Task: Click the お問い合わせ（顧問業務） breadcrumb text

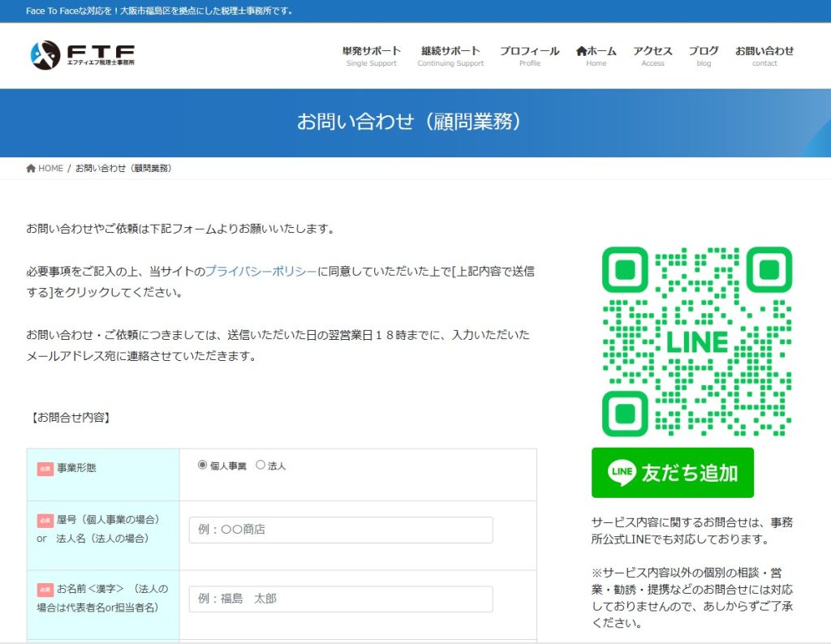Action: click(124, 169)
